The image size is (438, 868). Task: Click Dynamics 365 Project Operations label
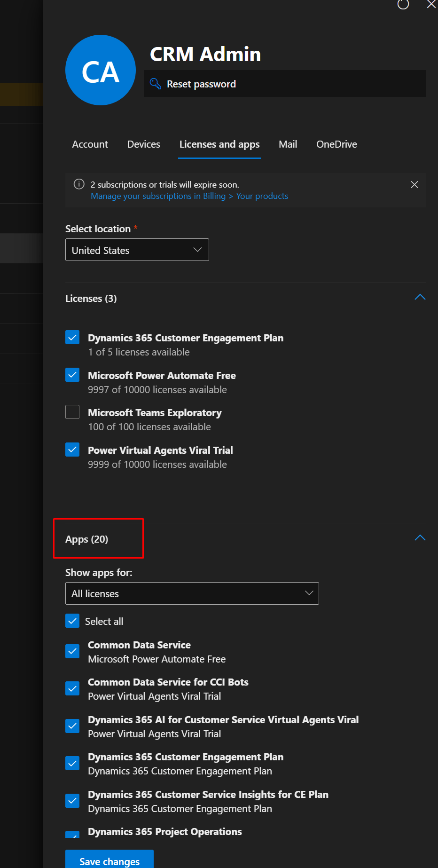[165, 832]
